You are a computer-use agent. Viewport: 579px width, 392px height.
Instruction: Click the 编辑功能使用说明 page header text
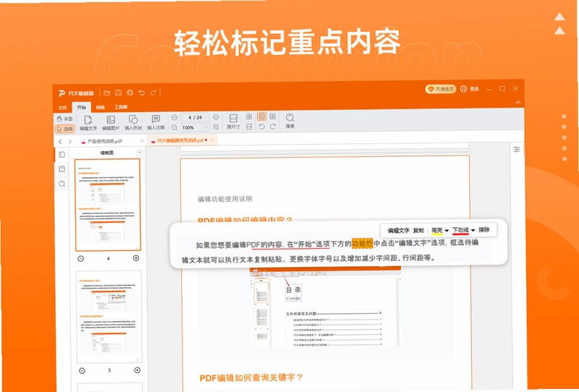click(224, 199)
